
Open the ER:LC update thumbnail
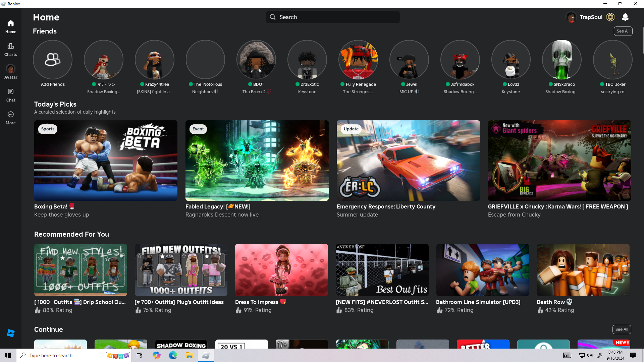(x=408, y=161)
